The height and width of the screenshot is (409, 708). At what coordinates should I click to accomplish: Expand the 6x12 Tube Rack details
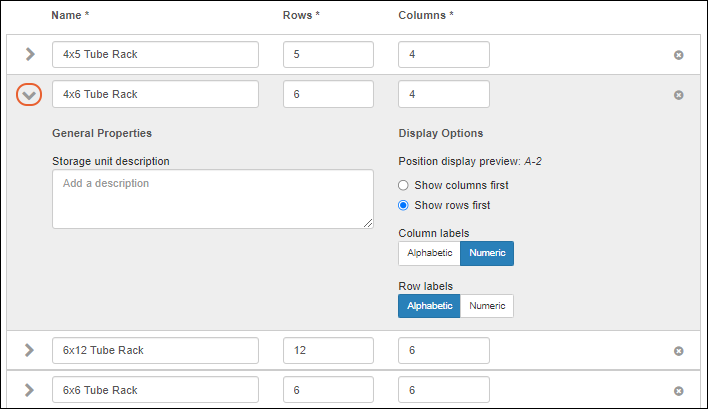point(30,350)
